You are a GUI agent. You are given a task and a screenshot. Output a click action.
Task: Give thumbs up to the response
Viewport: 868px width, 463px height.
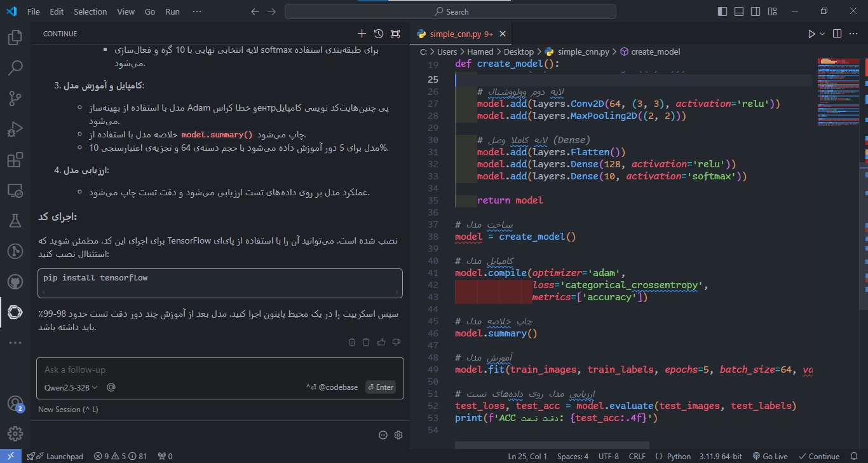tap(381, 342)
